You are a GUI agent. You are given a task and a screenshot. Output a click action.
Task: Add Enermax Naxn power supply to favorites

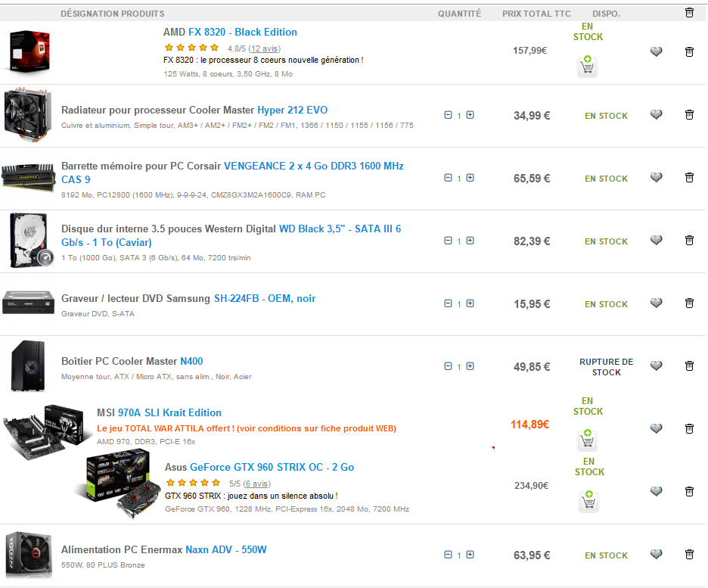(656, 555)
